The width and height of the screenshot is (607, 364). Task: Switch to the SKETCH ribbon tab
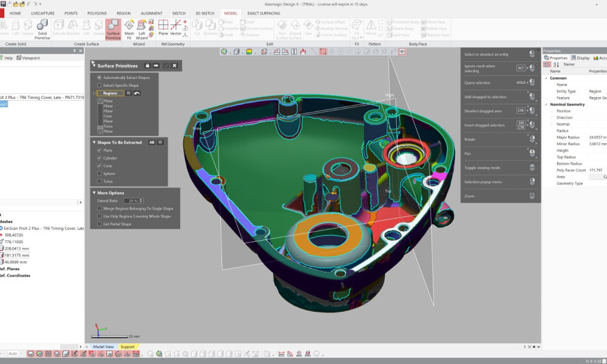(179, 13)
